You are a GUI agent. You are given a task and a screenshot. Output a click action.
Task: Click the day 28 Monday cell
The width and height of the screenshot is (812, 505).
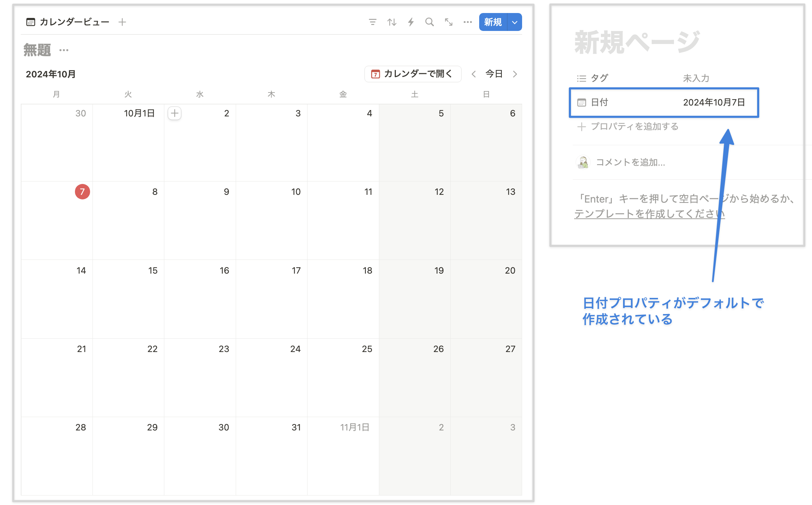pos(57,456)
